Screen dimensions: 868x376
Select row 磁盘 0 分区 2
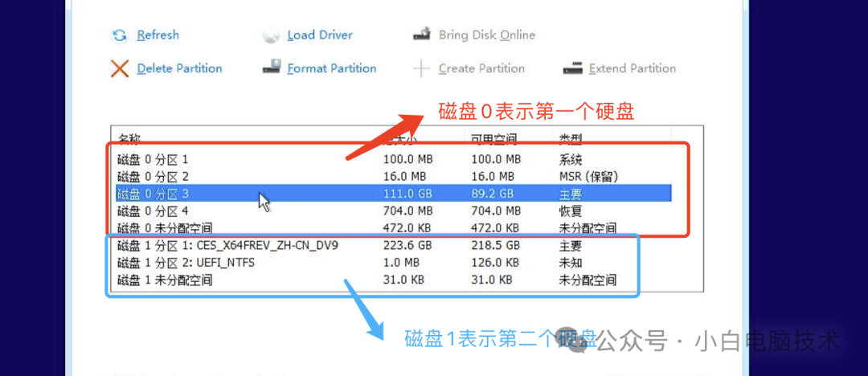pyautogui.click(x=393, y=177)
